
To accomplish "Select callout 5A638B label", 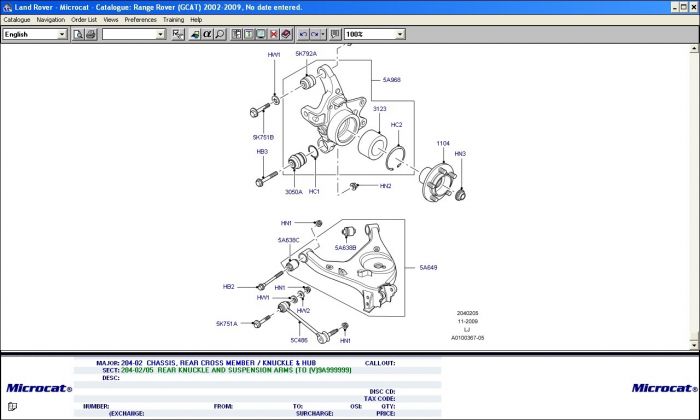I will pos(346,247).
